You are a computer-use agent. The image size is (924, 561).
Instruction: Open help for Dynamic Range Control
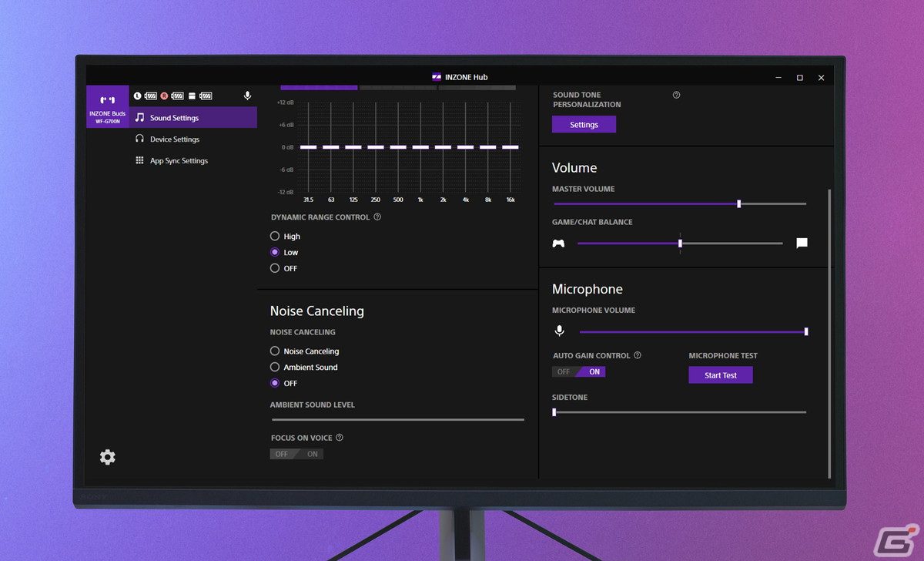[x=377, y=217]
